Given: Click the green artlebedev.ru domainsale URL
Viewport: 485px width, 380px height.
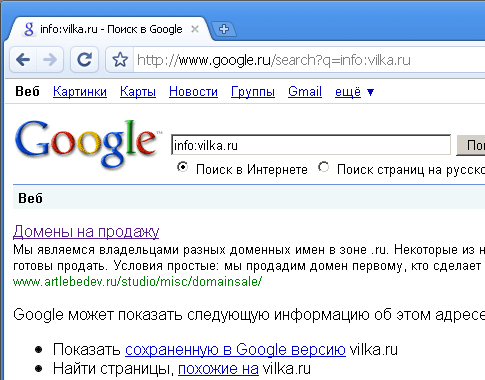Looking at the screenshot, I should (137, 282).
